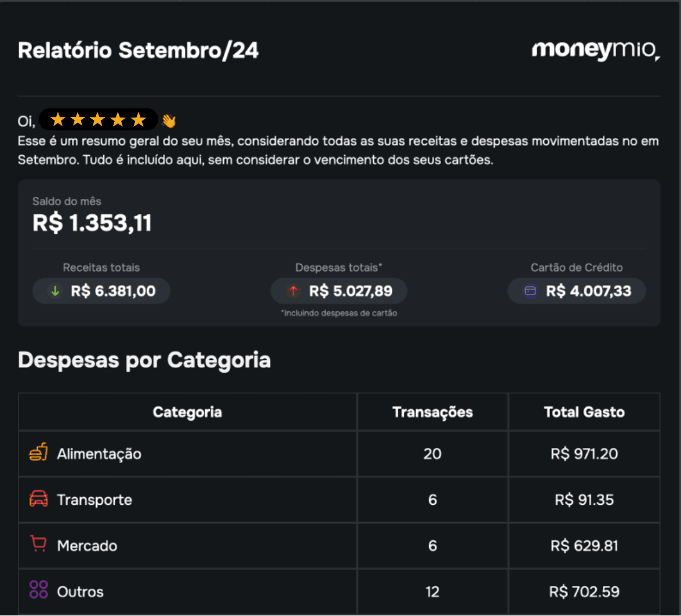Click the moneymio logo
The width and height of the screenshot is (681, 616).
596,50
